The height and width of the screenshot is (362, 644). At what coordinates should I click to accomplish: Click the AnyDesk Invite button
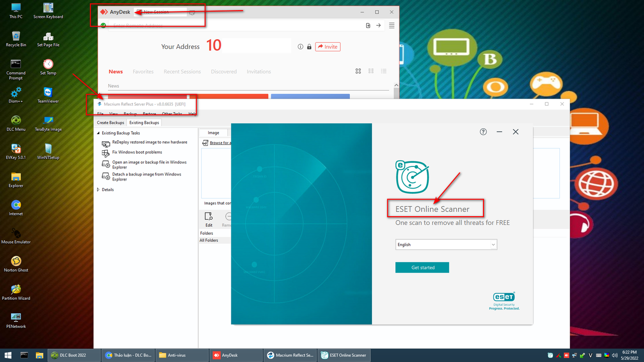click(x=328, y=47)
